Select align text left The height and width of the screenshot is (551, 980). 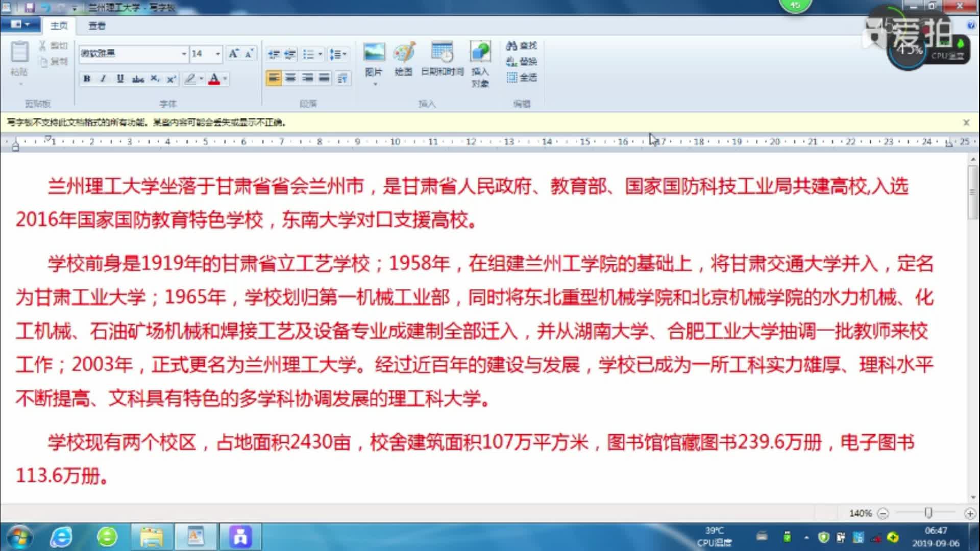pyautogui.click(x=274, y=78)
